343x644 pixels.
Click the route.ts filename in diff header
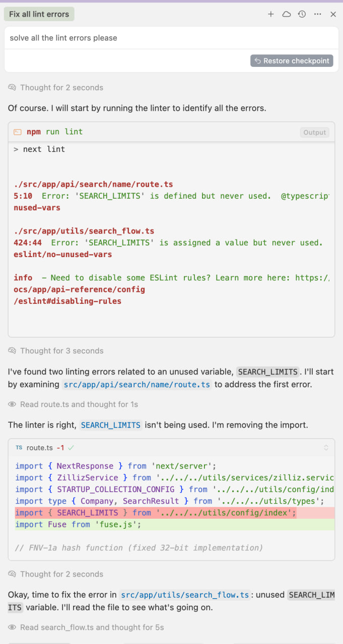pyautogui.click(x=39, y=447)
